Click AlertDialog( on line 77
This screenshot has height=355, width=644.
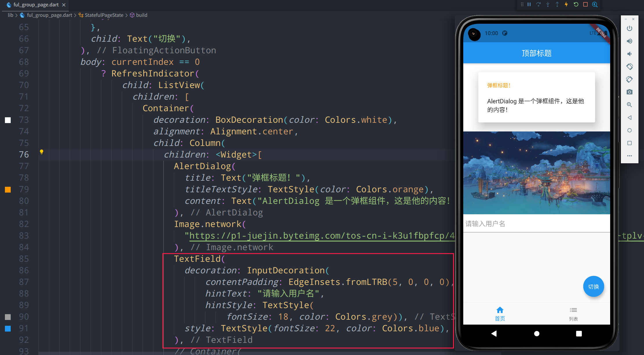205,166
